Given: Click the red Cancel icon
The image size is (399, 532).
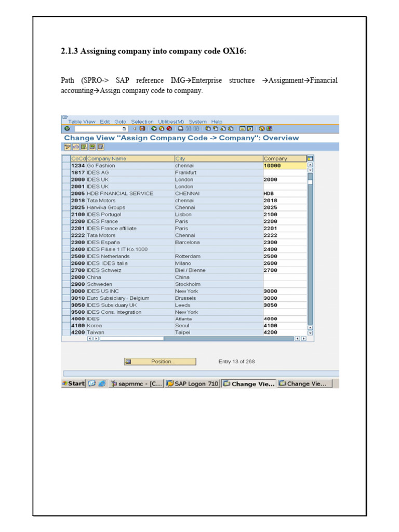Looking at the screenshot, I should pyautogui.click(x=169, y=129).
